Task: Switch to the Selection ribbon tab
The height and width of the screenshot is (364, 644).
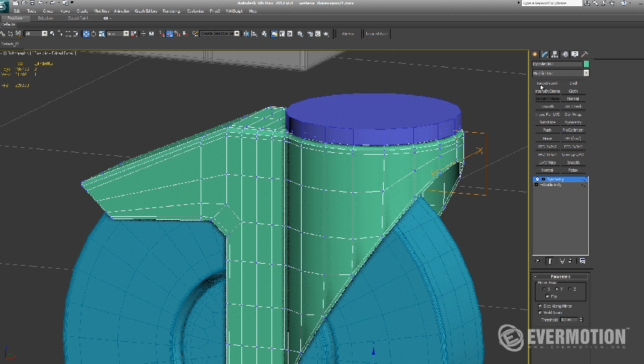Action: pos(45,18)
